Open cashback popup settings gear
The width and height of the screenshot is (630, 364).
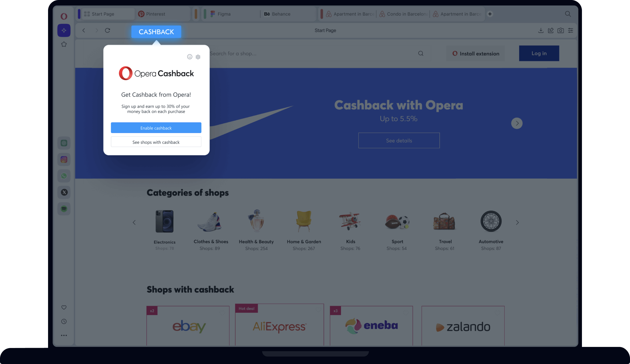(x=198, y=57)
